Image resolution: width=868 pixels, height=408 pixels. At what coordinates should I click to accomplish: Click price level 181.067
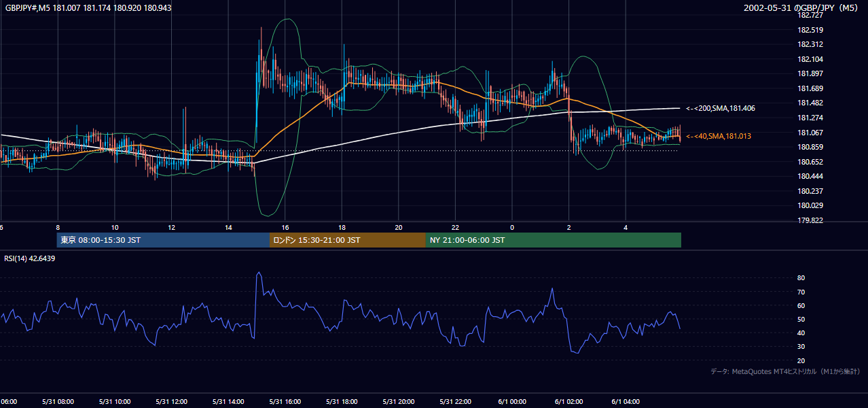click(x=811, y=133)
